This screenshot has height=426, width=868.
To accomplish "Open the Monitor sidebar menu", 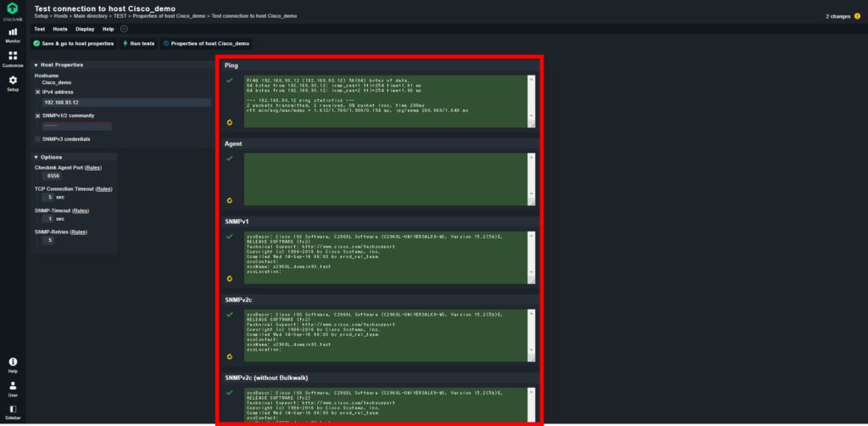I will (x=13, y=35).
